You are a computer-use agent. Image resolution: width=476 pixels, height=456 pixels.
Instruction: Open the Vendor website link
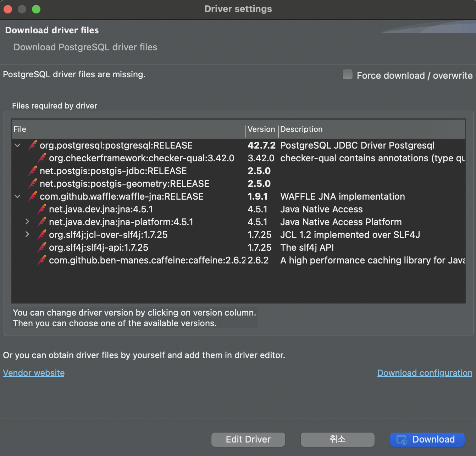coord(34,373)
